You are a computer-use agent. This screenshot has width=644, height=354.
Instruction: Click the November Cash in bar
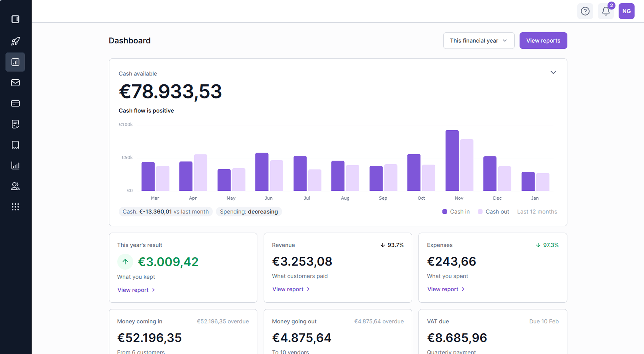pos(452,161)
